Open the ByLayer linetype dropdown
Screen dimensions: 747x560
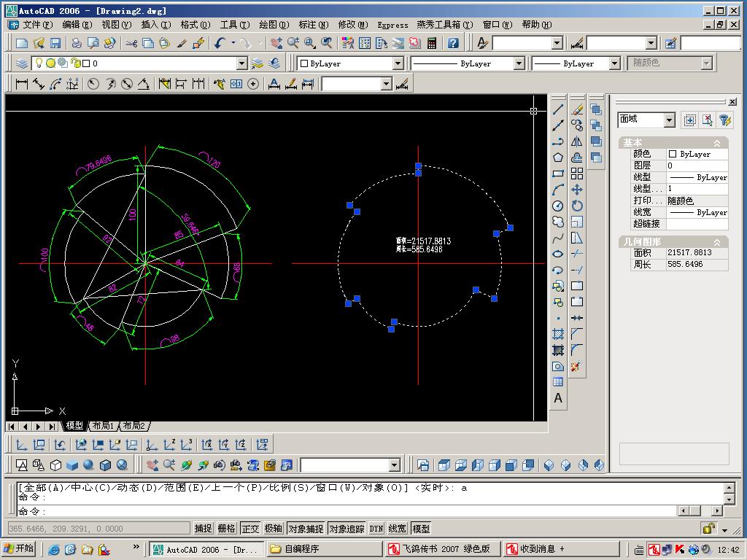click(x=519, y=63)
